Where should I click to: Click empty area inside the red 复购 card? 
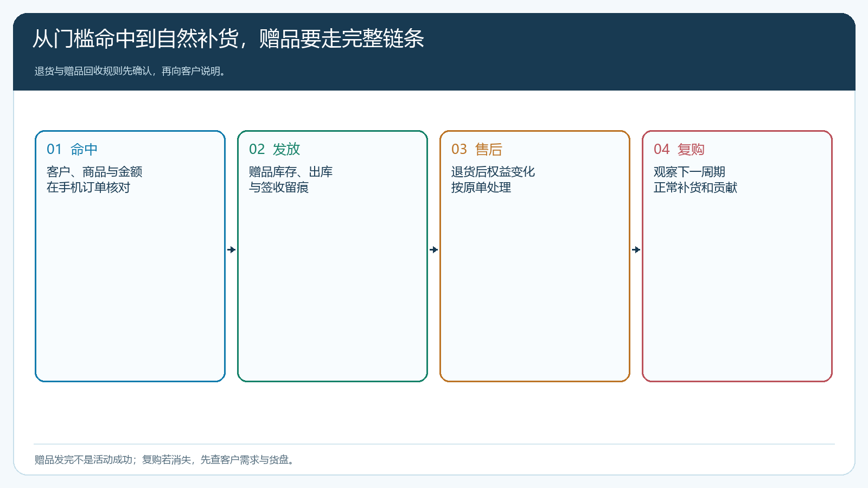[x=737, y=287]
